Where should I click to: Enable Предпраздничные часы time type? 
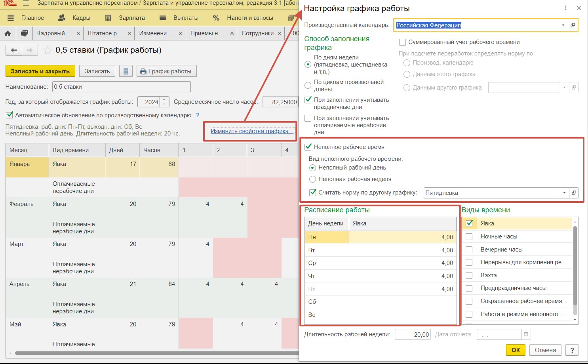click(469, 288)
